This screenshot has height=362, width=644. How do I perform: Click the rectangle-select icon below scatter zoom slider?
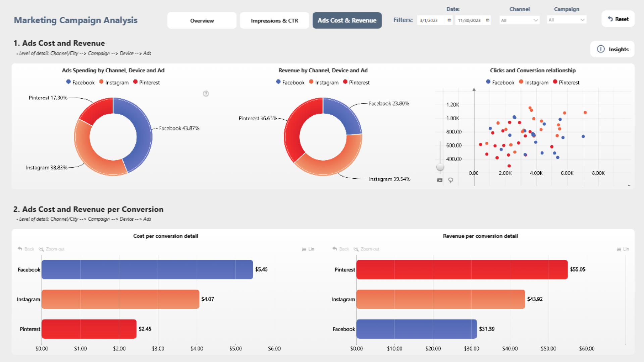pos(440,180)
